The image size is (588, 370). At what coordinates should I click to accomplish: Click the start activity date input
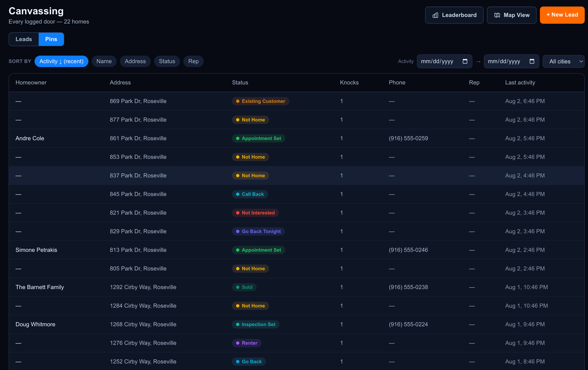pos(444,61)
